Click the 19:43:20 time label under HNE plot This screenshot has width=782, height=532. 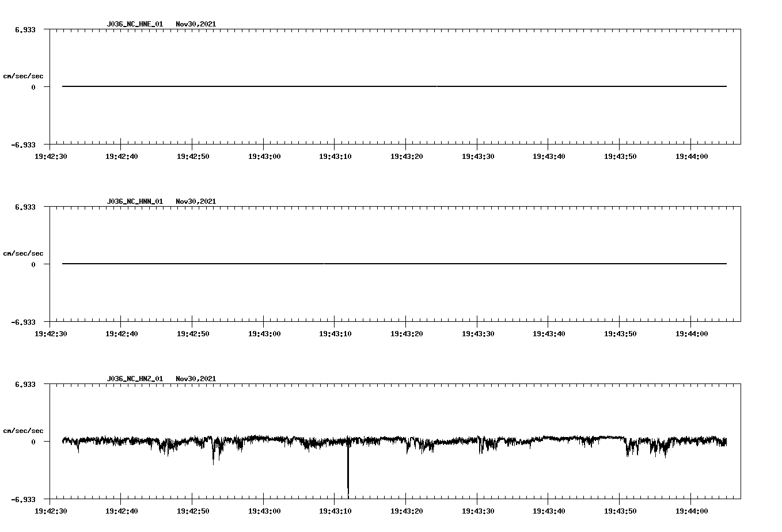(407, 156)
